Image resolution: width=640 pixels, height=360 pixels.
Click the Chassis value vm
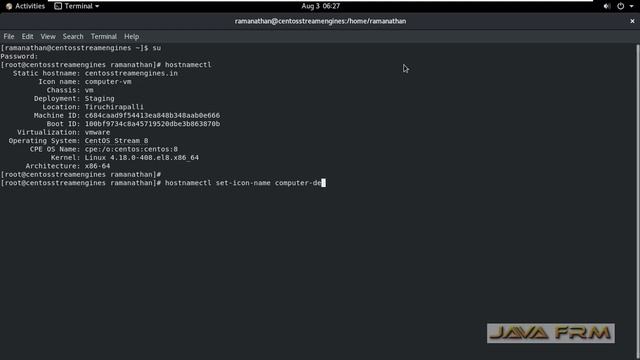[89, 90]
